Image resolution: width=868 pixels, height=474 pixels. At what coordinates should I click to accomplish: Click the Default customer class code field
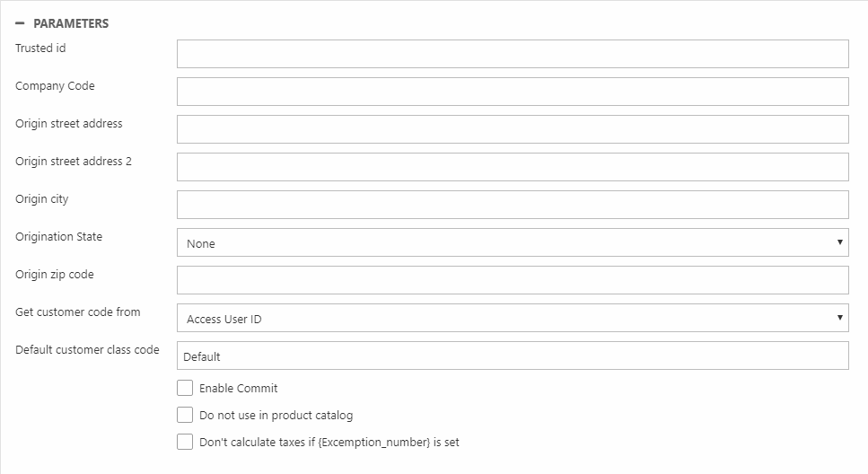point(513,355)
